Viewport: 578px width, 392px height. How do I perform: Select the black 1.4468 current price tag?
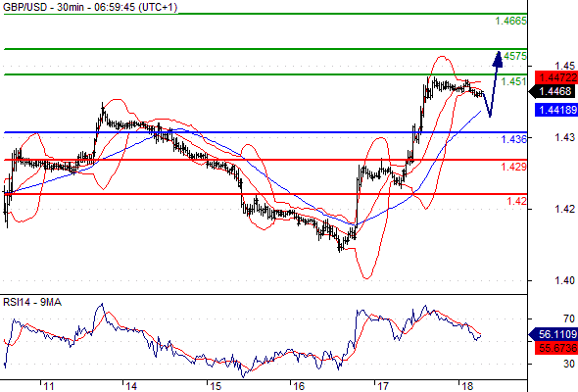point(552,91)
